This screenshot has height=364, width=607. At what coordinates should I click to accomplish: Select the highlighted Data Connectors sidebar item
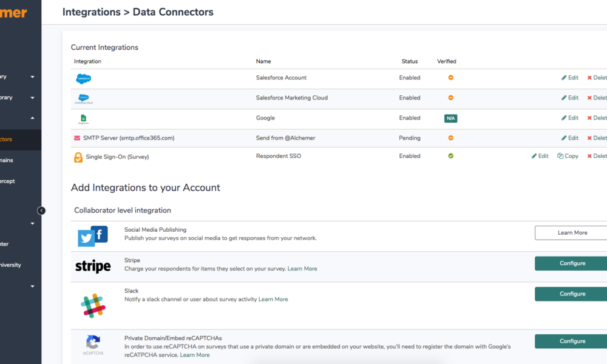pyautogui.click(x=21, y=140)
